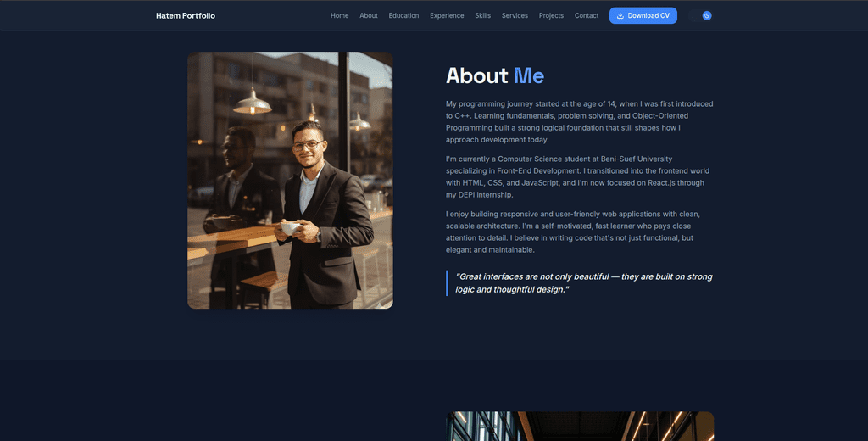Viewport: 868px width, 441px height.
Task: Open the Experience navigation item
Action: (447, 15)
